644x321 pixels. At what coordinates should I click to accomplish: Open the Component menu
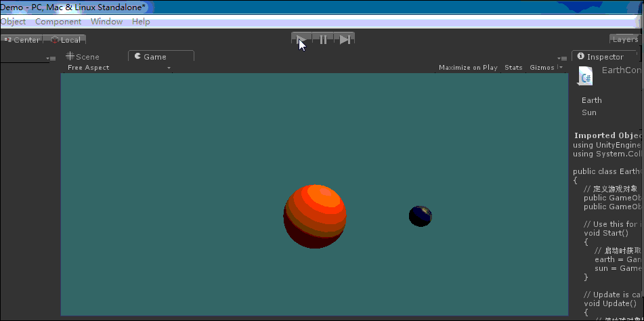(x=58, y=22)
